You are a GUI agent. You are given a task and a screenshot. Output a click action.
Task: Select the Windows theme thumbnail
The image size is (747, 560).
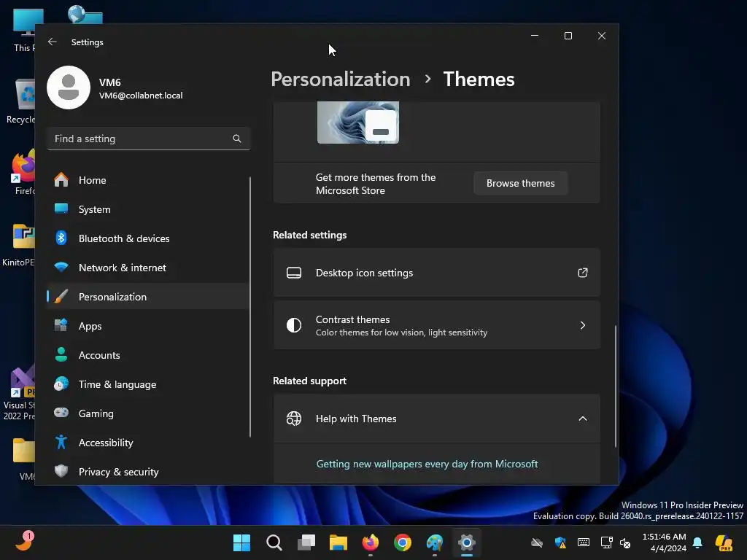pos(357,122)
